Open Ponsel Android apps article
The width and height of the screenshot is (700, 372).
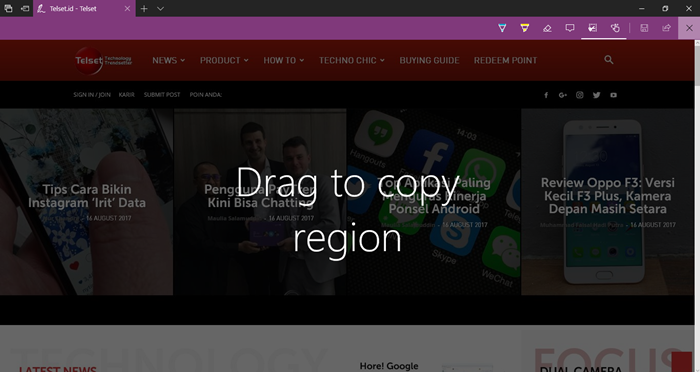pos(434,196)
